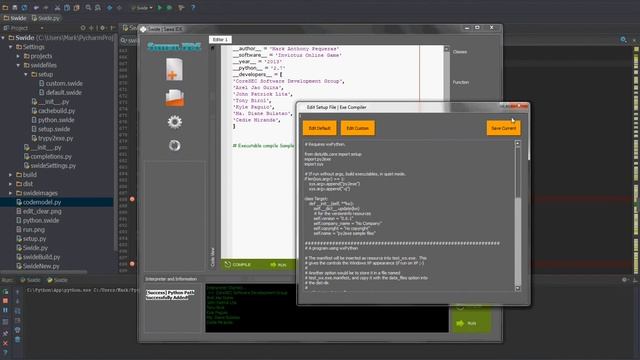Image resolution: width=640 pixels, height=360 pixels.
Task: Click the new file icon in Swide sidebar
Action: click(x=174, y=69)
